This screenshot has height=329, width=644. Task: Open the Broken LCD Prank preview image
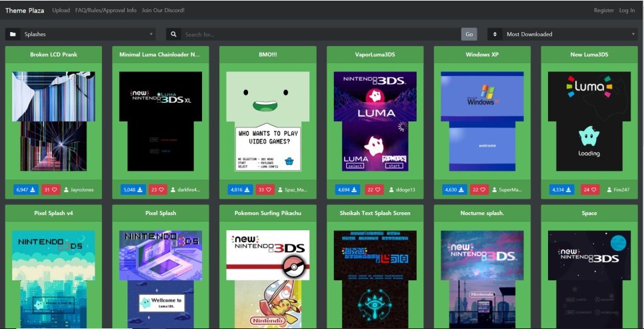coord(53,121)
